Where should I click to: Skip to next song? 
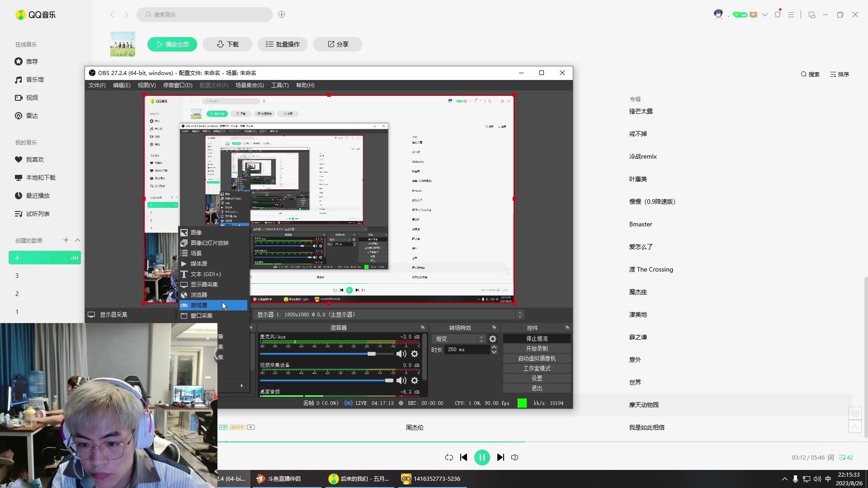point(500,458)
